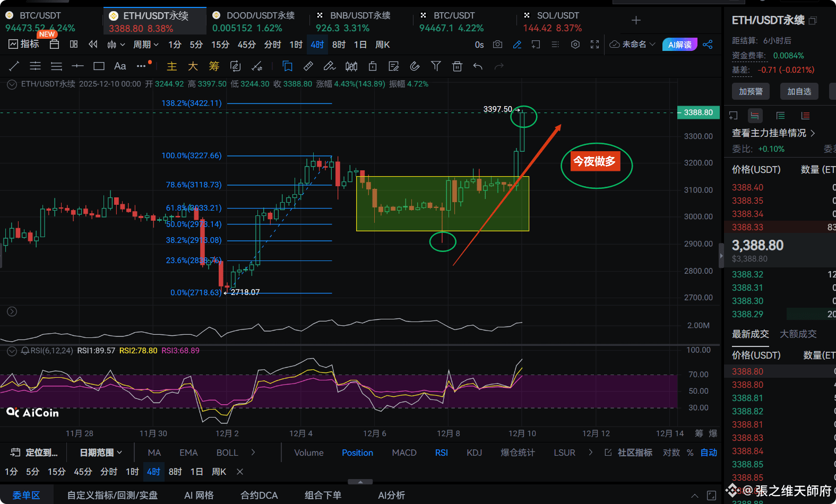Image resolution: width=836 pixels, height=504 pixels.
Task: Click the paperclip magnet icon
Action: click(415, 66)
